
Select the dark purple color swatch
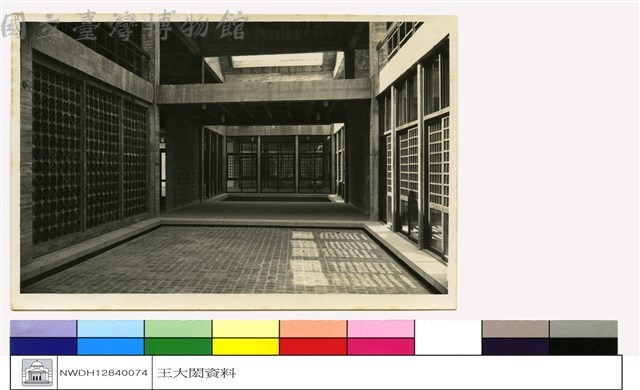point(516,346)
